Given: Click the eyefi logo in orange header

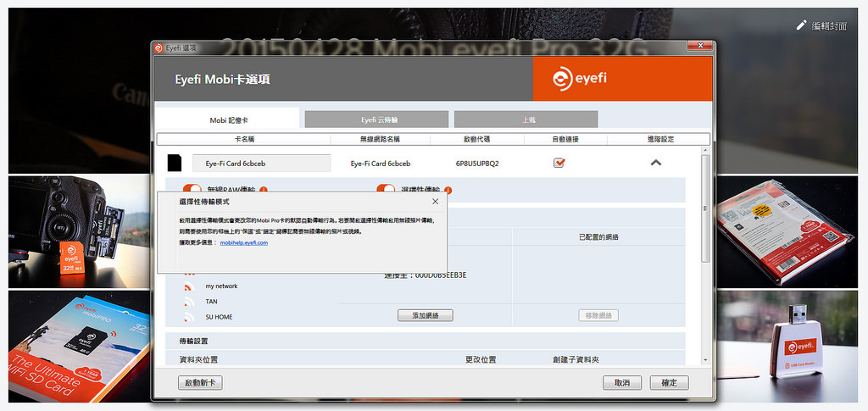Looking at the screenshot, I should click(x=580, y=79).
